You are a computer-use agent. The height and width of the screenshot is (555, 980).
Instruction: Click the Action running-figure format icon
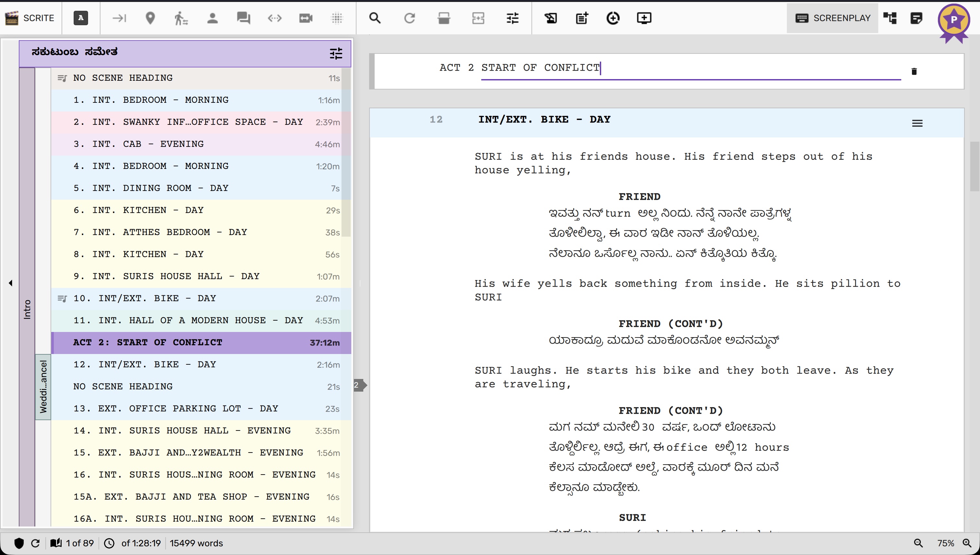[181, 18]
